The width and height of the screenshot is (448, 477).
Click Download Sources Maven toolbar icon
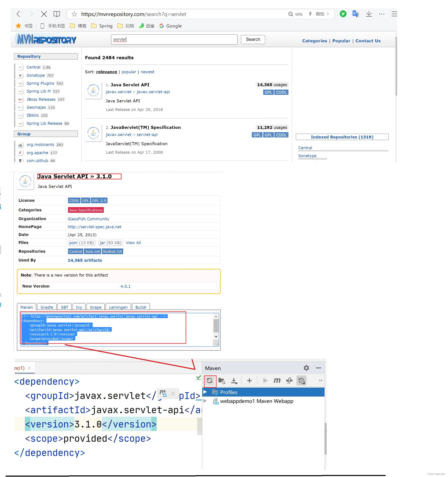[x=234, y=381]
